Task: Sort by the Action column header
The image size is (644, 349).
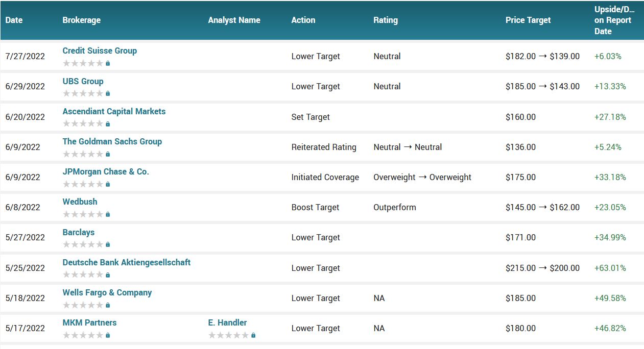Action: pyautogui.click(x=303, y=20)
